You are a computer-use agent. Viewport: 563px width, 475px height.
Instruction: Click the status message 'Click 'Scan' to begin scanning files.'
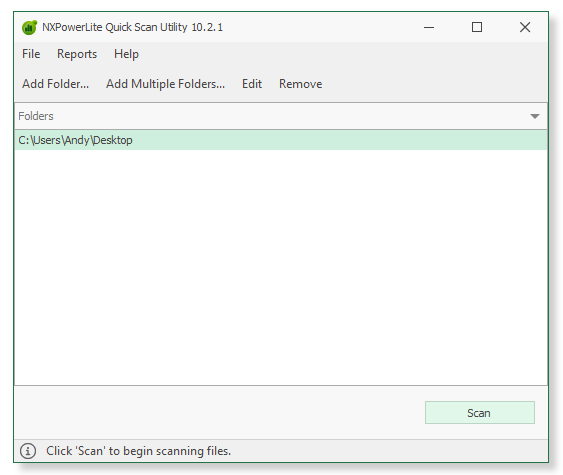[138, 451]
